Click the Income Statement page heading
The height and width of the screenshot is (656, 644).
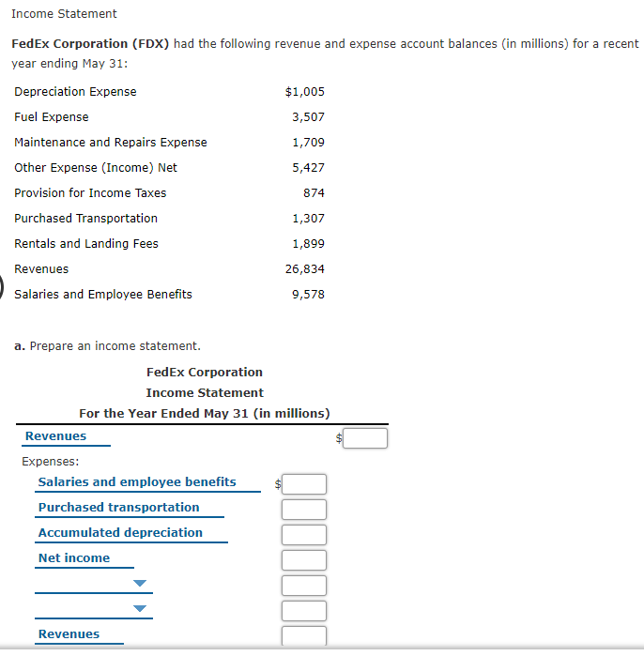64,14
